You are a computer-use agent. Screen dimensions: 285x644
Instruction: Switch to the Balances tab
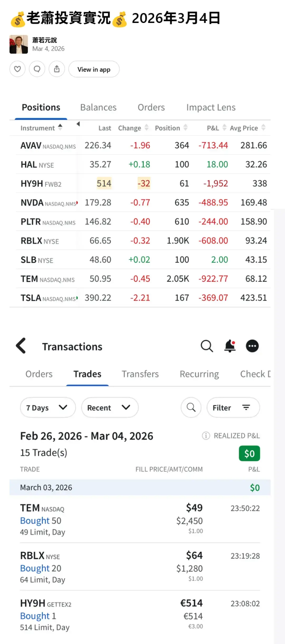pyautogui.click(x=98, y=108)
